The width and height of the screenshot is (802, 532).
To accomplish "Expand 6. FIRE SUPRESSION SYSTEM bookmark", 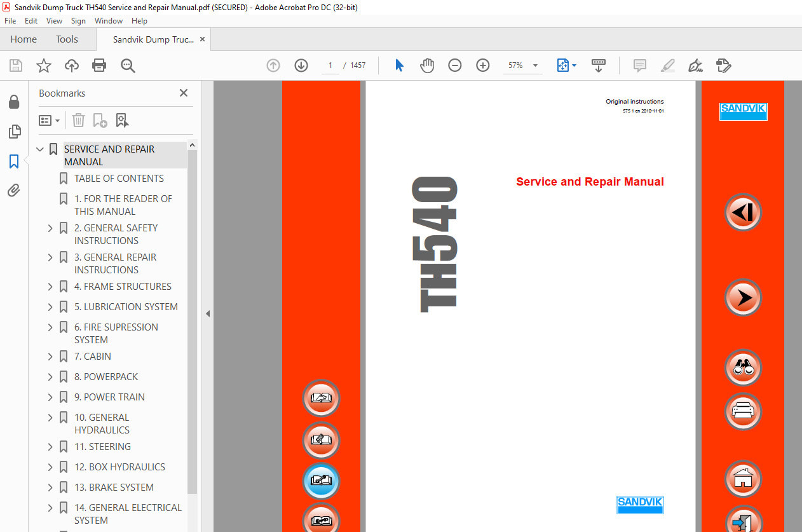I will (x=50, y=327).
